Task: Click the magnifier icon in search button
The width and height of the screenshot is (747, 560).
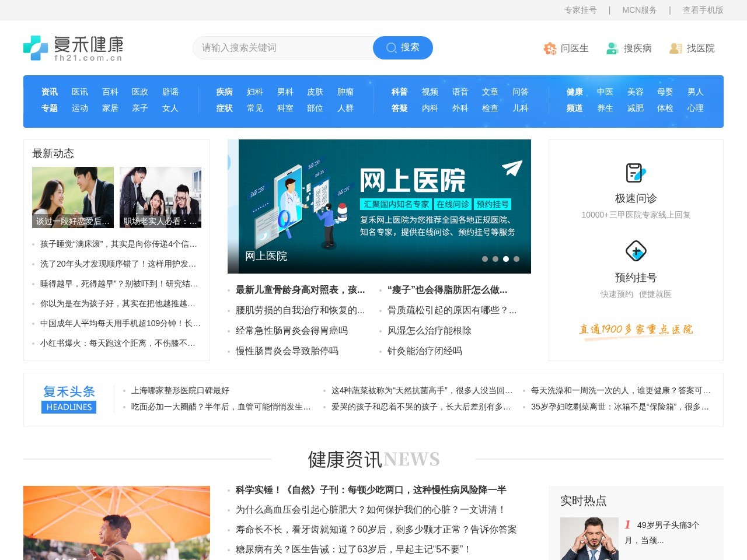Action: tap(392, 48)
